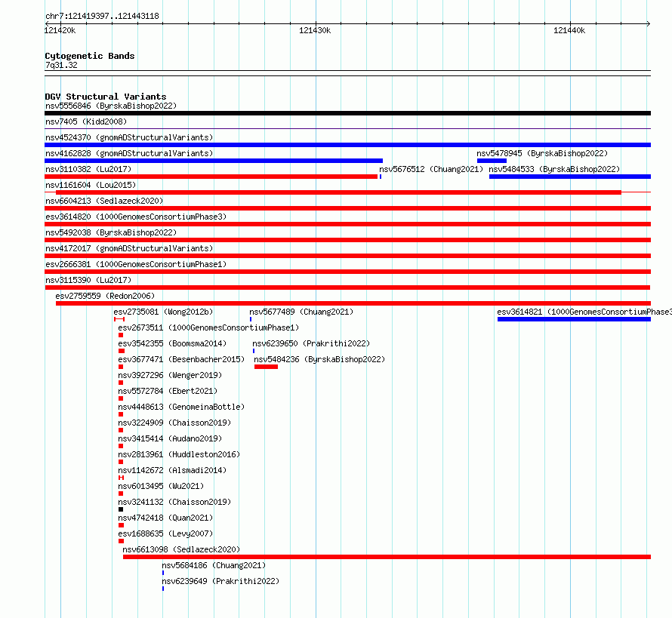Click nsv5676512 (Chuang2021) label
Screen dimensions: 672x618
click(x=431, y=169)
